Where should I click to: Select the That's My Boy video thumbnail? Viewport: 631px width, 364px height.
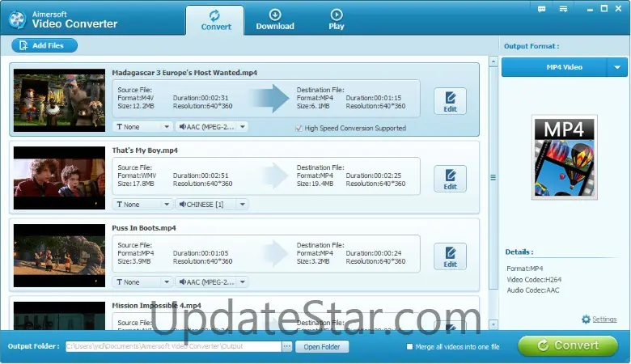pos(59,178)
